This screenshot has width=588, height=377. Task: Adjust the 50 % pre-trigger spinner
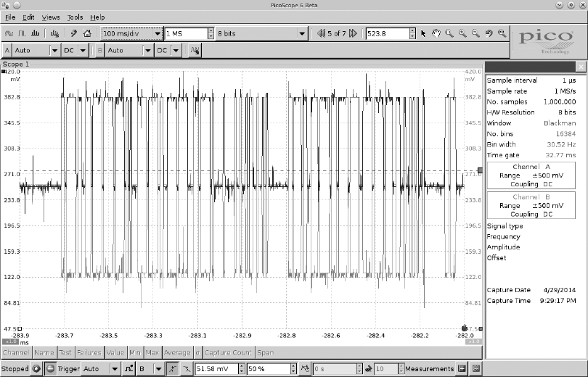click(293, 369)
